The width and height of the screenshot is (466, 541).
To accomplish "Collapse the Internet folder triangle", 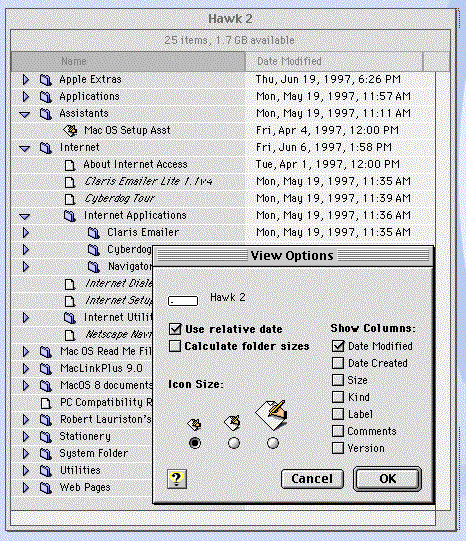I will pos(24,149).
